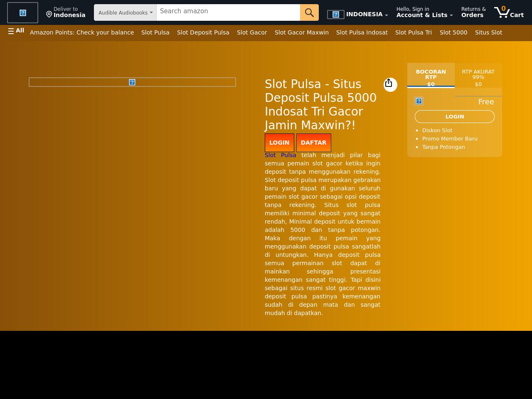Open the shopping cart icon
This screenshot has width=532, height=399.
click(502, 12)
